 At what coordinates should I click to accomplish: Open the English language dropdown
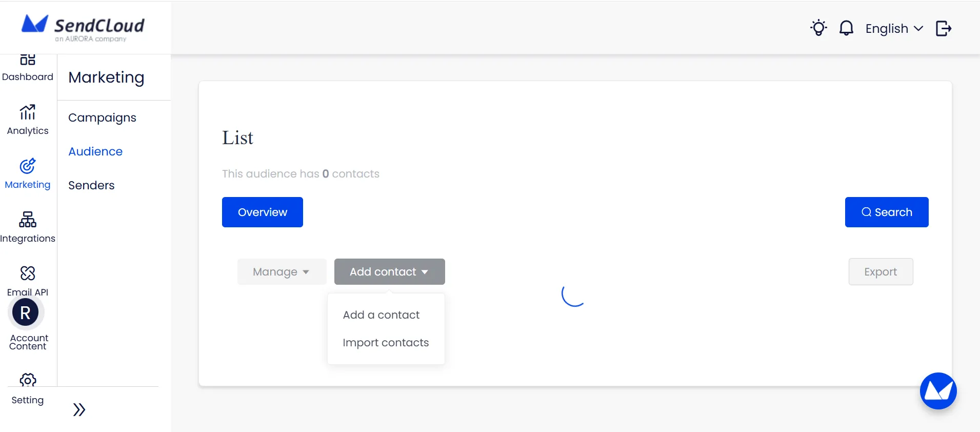(894, 29)
